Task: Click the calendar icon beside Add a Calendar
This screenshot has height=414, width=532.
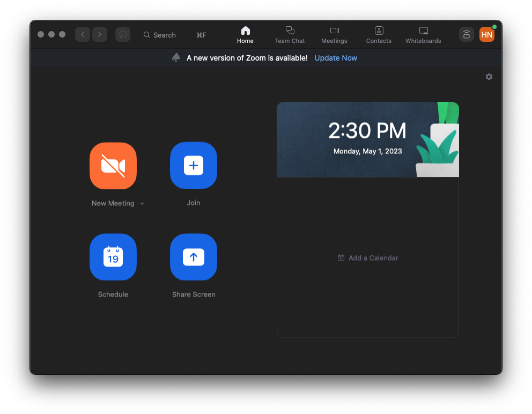Action: point(341,258)
